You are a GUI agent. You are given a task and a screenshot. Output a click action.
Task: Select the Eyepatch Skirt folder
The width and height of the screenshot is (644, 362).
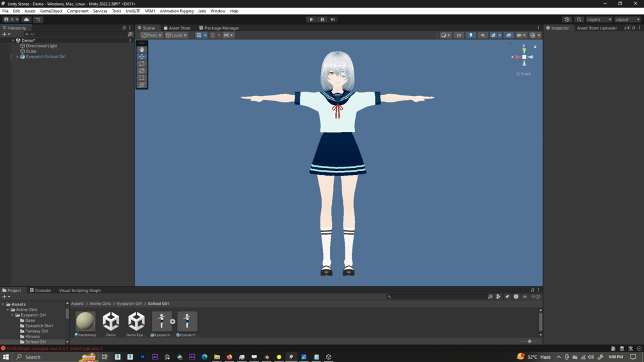(39, 326)
